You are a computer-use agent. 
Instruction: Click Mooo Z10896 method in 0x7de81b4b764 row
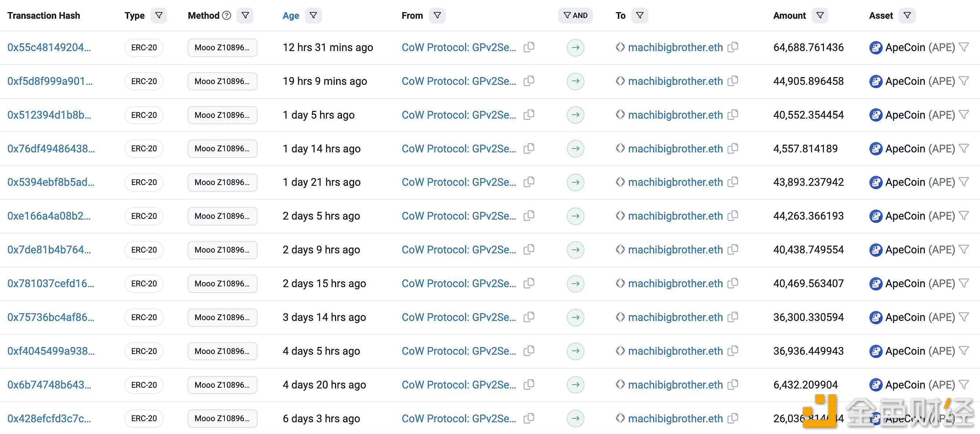coord(222,250)
